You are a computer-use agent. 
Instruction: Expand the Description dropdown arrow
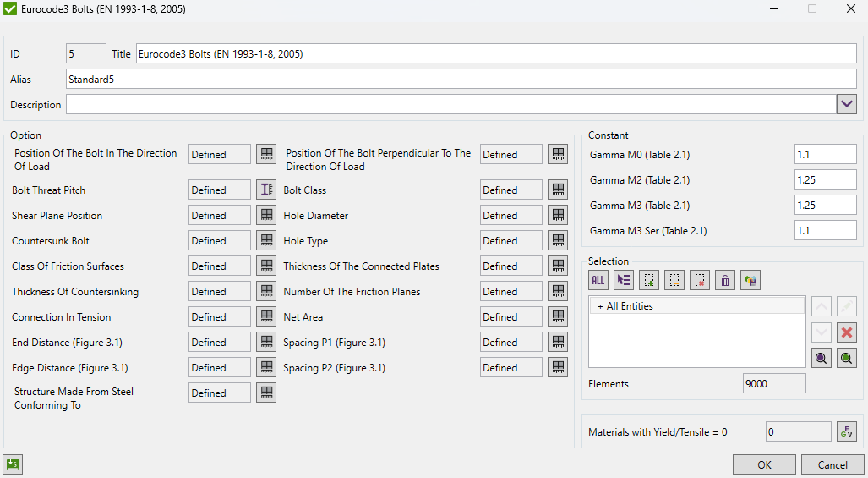(x=847, y=104)
